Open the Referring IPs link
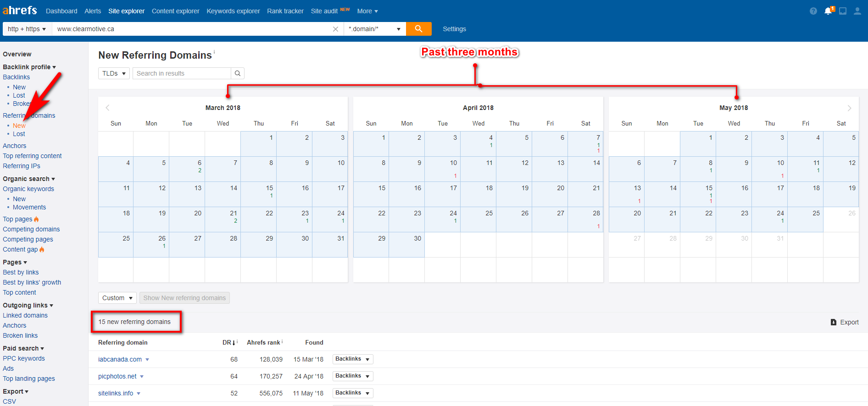This screenshot has height=406, width=868. pos(22,166)
